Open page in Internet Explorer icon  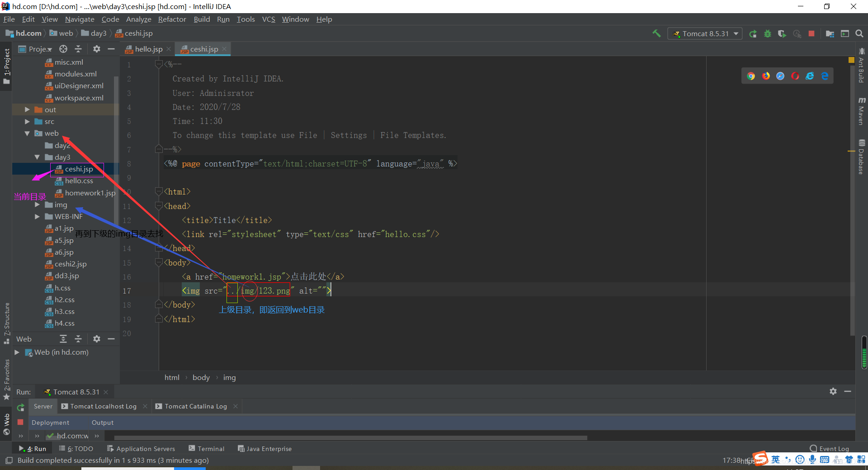click(810, 76)
